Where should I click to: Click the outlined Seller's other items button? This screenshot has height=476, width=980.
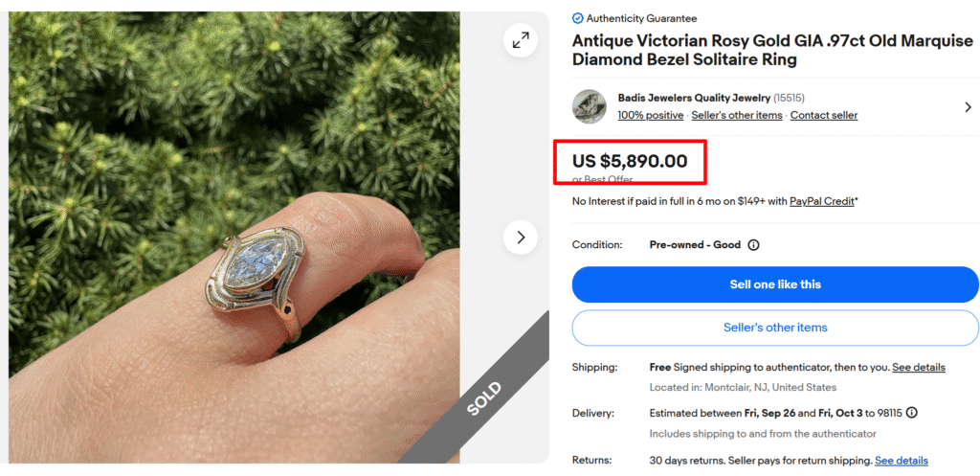[775, 328]
